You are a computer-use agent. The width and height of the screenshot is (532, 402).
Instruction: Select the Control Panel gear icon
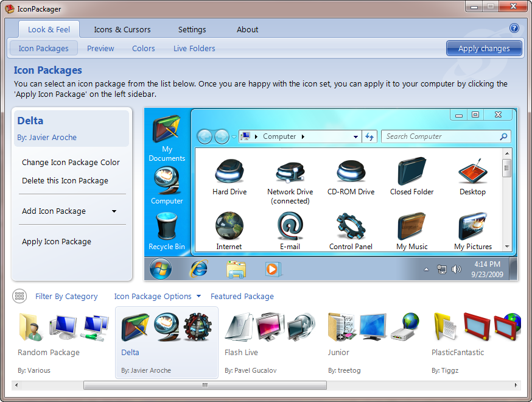coord(351,226)
